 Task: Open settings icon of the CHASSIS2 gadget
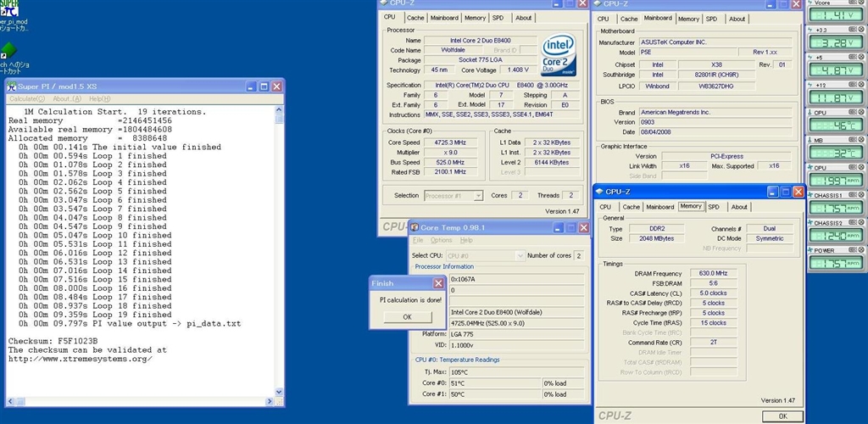852,223
